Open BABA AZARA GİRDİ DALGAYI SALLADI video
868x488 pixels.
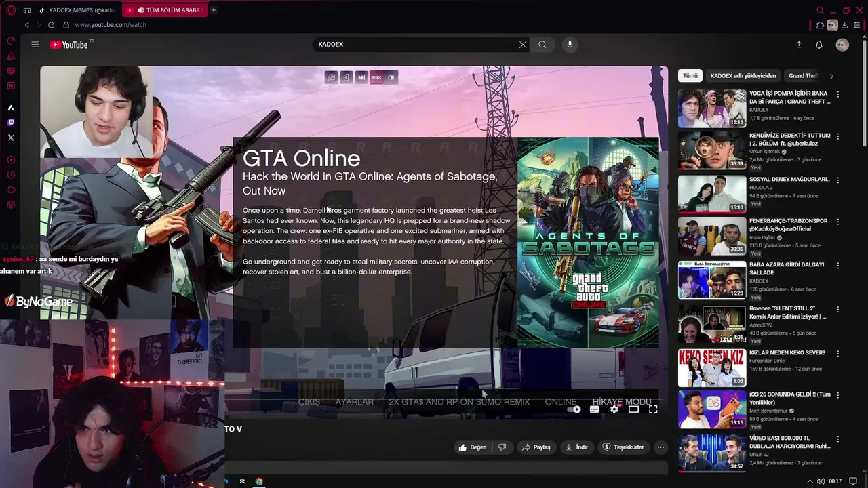pos(712,280)
